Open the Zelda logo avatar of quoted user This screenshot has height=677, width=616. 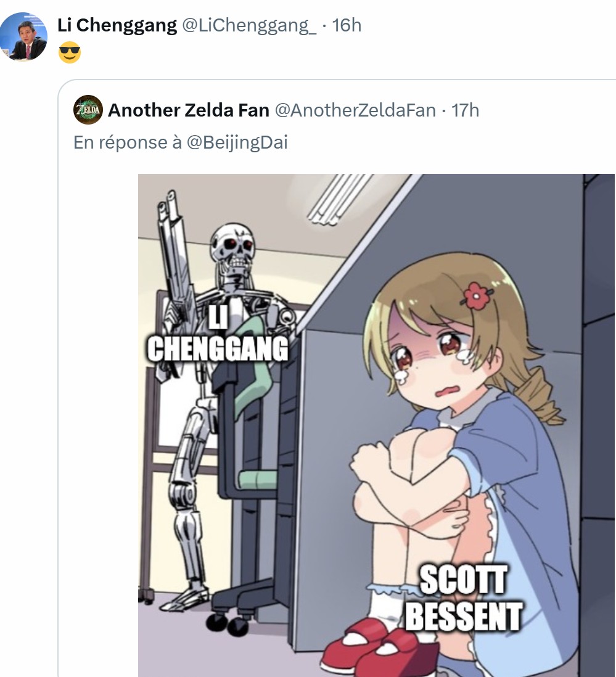tap(88, 110)
